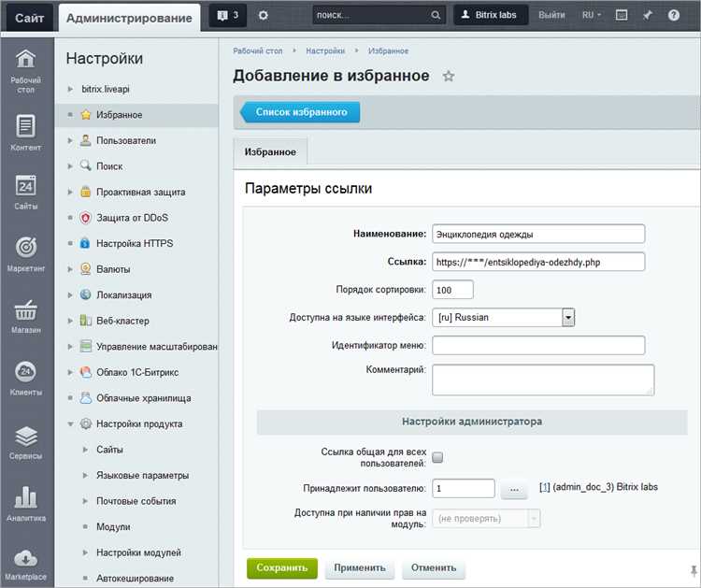Expand Языковые параметры subnode arrow
The height and width of the screenshot is (588, 701).
pyautogui.click(x=85, y=475)
